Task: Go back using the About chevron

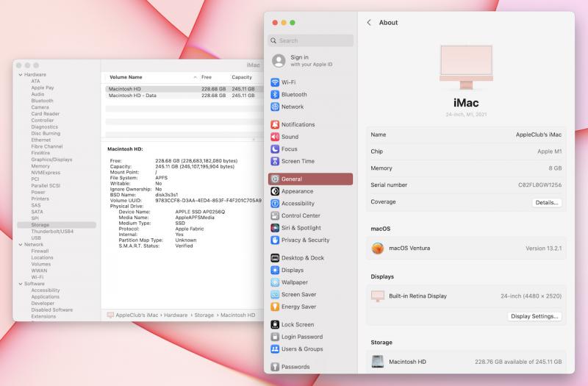Action: coord(369,23)
